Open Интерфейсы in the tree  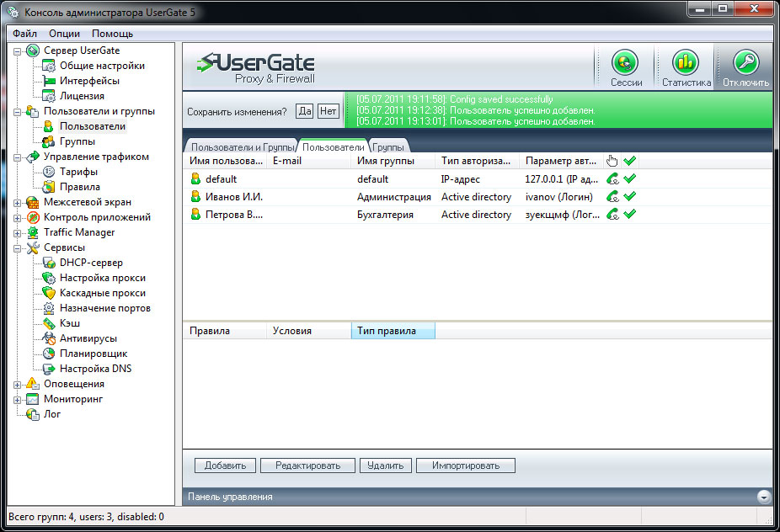(x=89, y=81)
